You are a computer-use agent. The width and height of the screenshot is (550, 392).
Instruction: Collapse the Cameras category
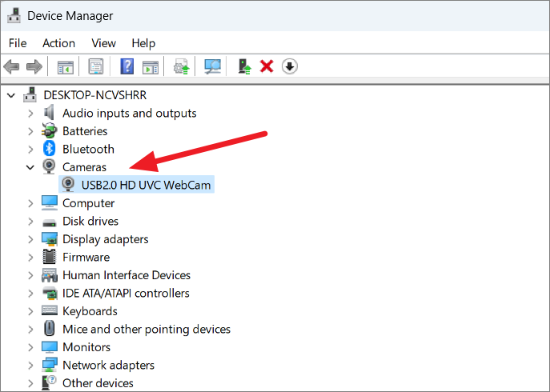point(30,167)
